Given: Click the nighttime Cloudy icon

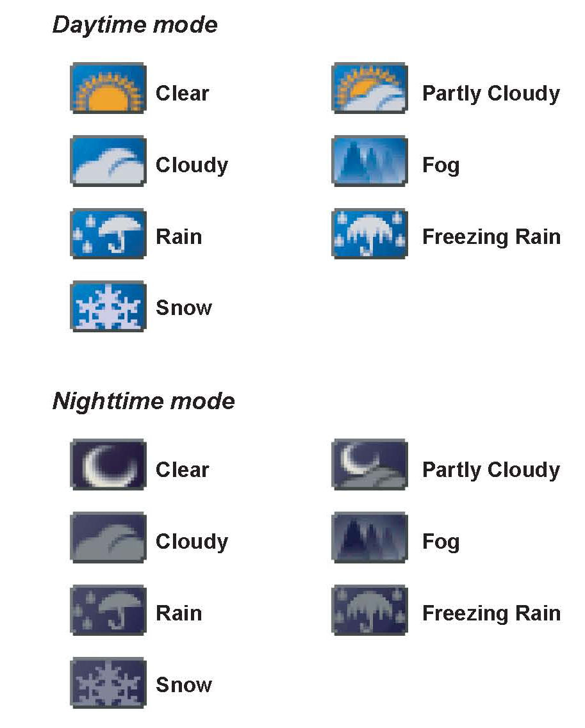Looking at the screenshot, I should click(108, 537).
